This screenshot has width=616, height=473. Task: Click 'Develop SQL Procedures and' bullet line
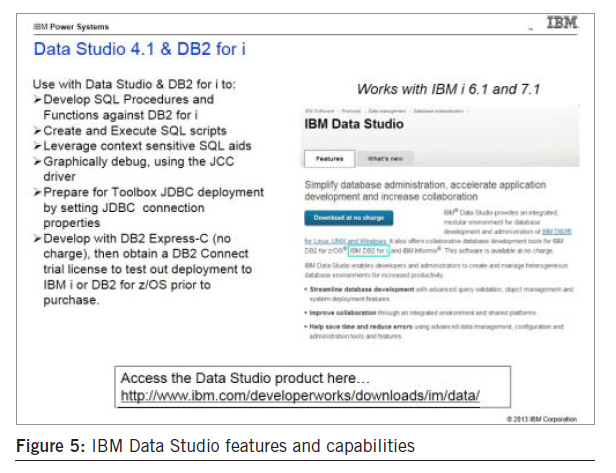[128, 99]
